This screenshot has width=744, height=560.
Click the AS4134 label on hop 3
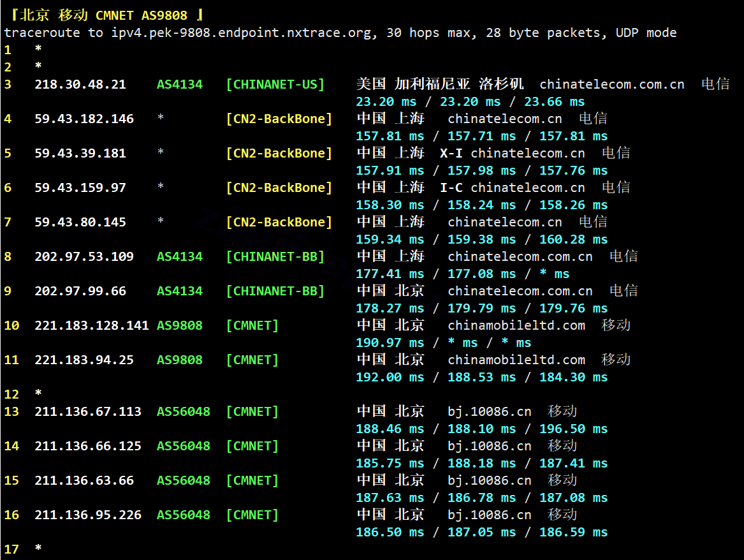(179, 84)
